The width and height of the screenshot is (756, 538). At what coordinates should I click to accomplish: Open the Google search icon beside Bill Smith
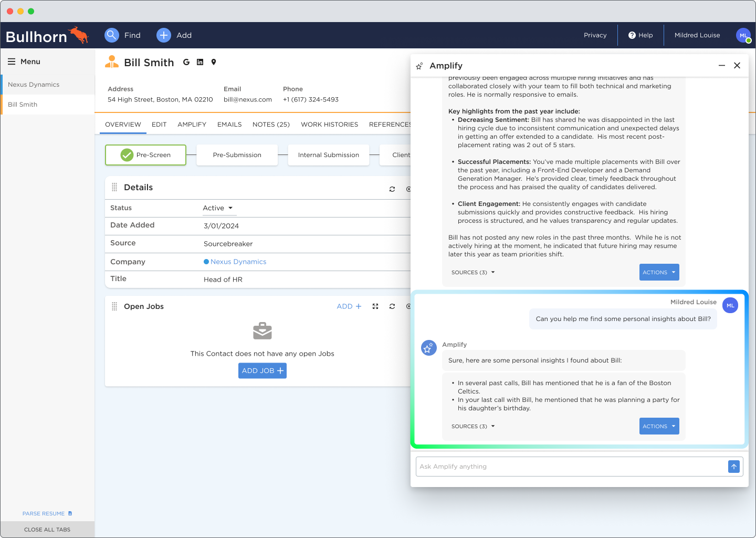[186, 62]
